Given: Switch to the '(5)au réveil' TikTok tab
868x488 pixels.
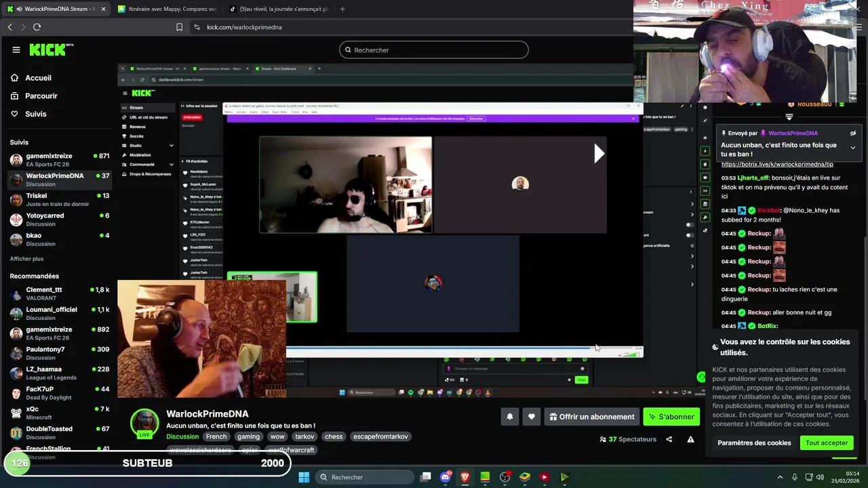Looking at the screenshot, I should click(279, 9).
